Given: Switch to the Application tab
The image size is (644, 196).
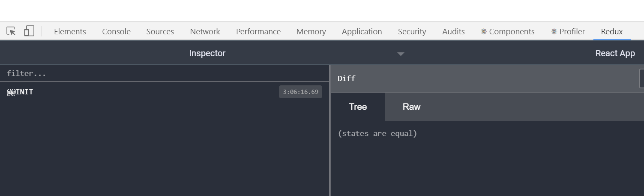Looking at the screenshot, I should [362, 32].
